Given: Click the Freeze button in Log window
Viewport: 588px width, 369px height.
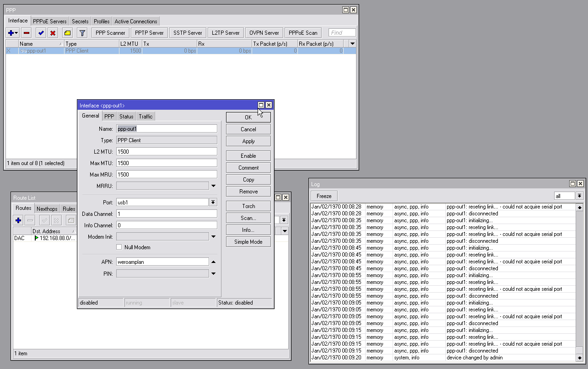Looking at the screenshot, I should pos(324,196).
